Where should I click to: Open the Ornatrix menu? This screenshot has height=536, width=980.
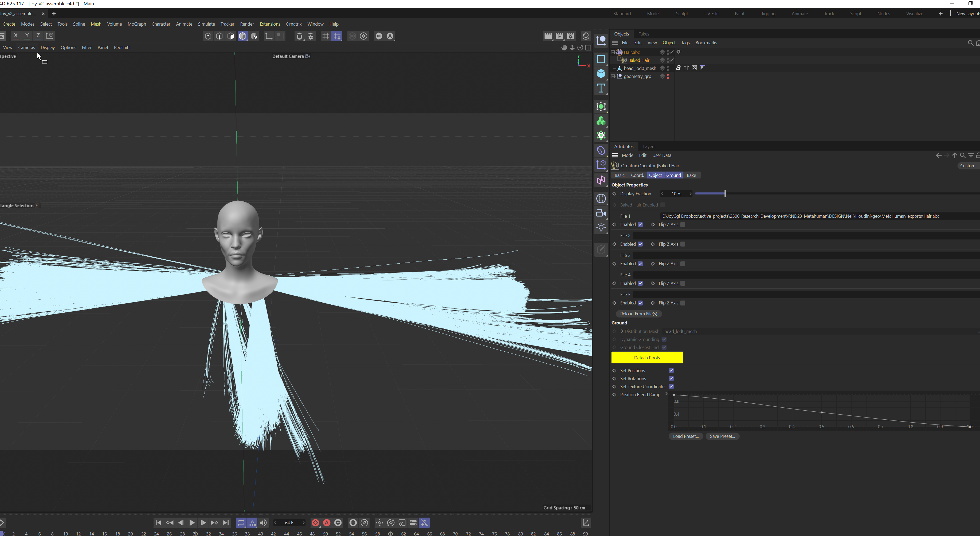click(x=293, y=24)
